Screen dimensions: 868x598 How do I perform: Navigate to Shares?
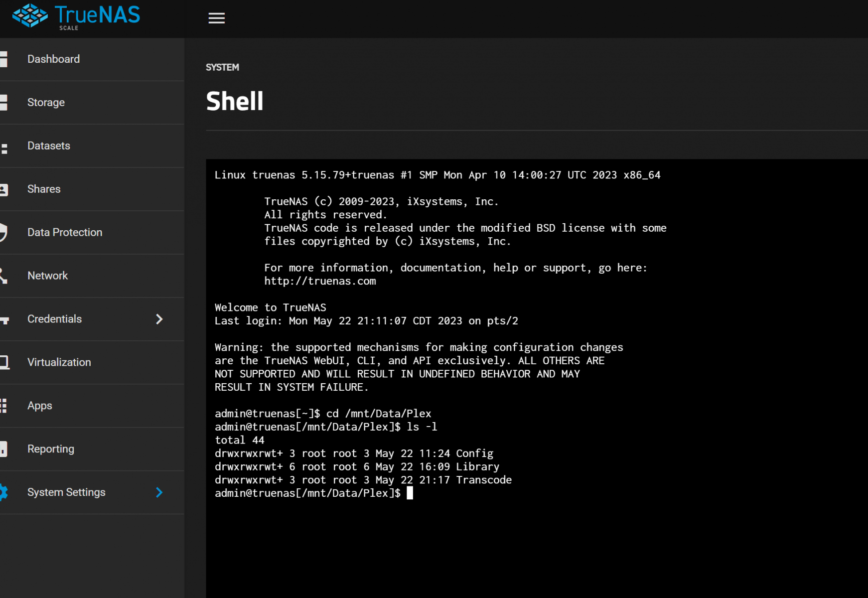pyautogui.click(x=92, y=189)
